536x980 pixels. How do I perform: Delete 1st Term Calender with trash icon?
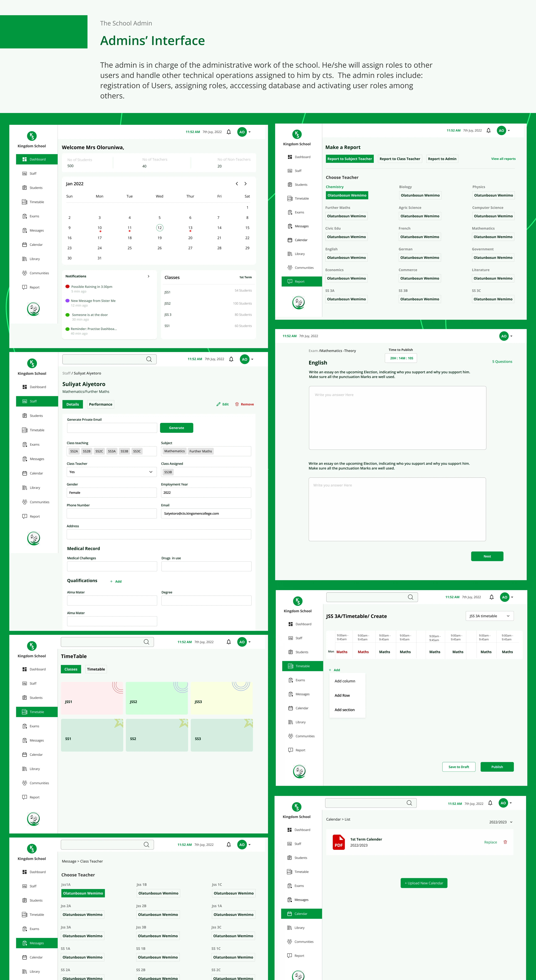(505, 842)
